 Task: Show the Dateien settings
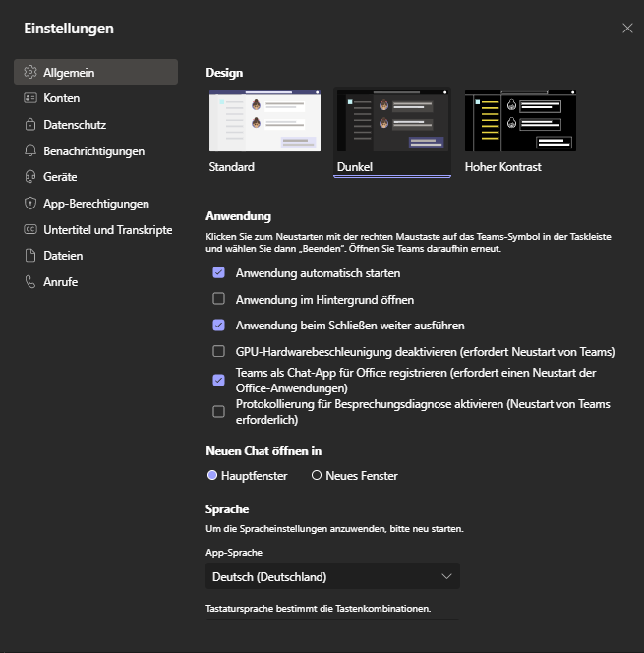coord(95,256)
